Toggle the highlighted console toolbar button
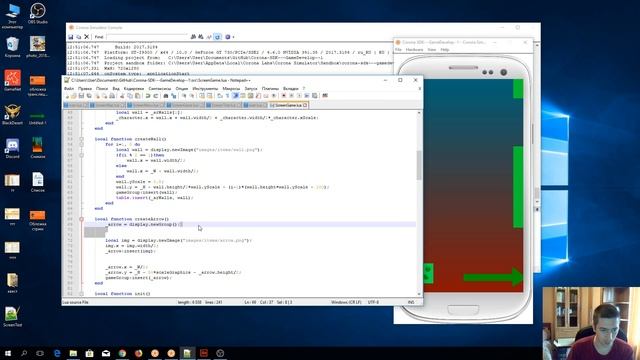Image resolution: width=640 pixels, height=360 pixels. [x=218, y=37]
